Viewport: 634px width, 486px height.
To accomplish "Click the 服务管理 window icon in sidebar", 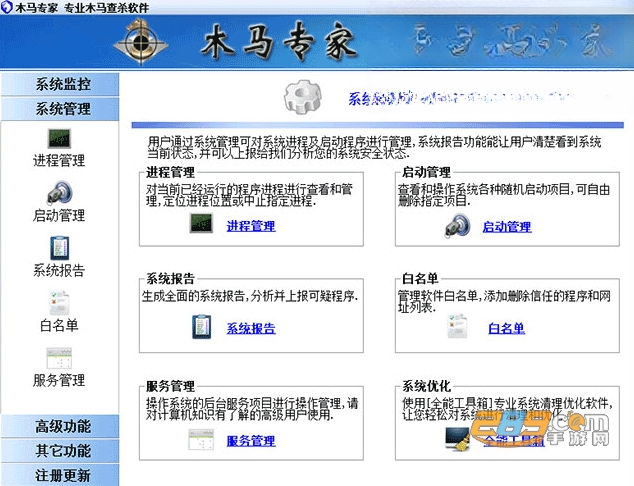I will pyautogui.click(x=59, y=358).
